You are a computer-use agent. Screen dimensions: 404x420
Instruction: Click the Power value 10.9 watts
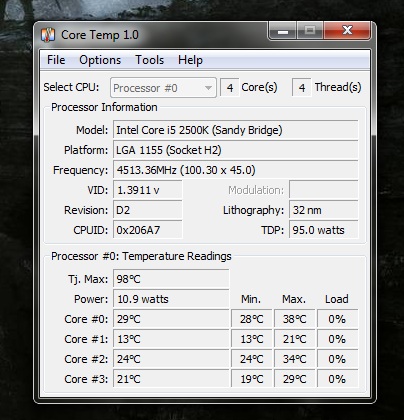click(x=171, y=299)
